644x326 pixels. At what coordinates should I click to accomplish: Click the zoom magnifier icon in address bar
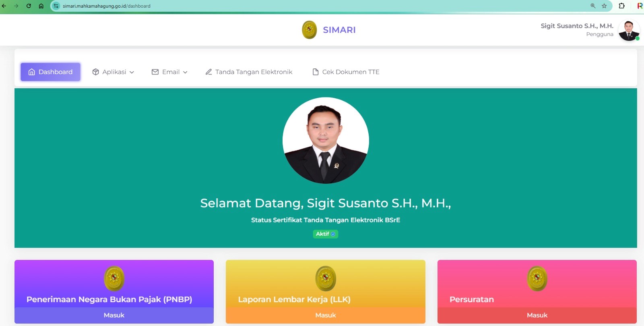(x=593, y=6)
